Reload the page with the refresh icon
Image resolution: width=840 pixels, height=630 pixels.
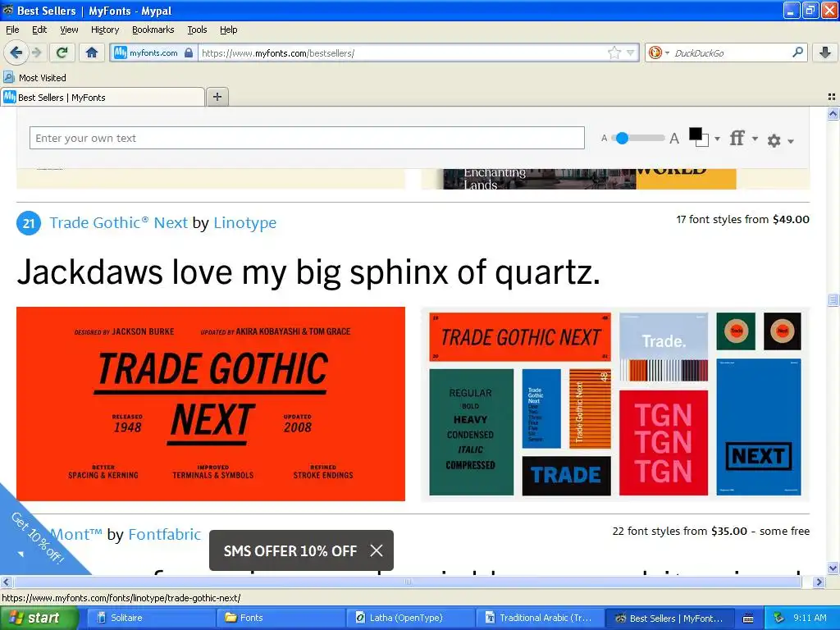tap(62, 52)
